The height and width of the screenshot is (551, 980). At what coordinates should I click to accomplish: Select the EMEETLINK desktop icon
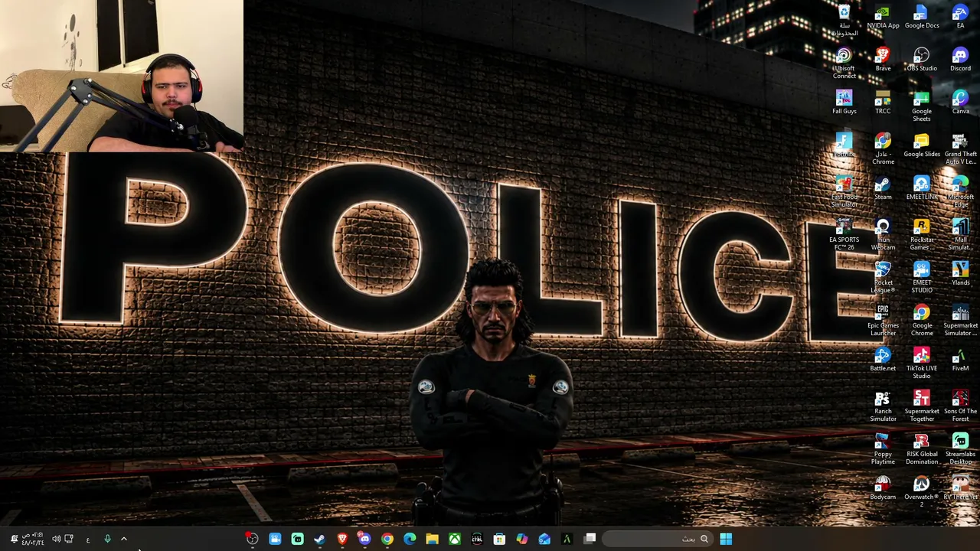(922, 188)
